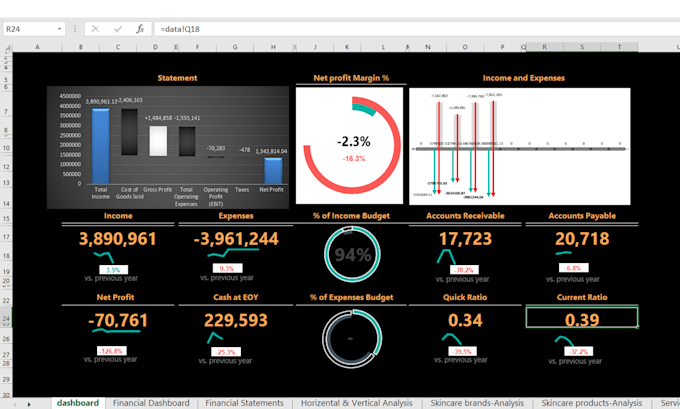Click the -2.3% margin value in donut
Image resolution: width=680 pixels, height=409 pixels.
354,141
